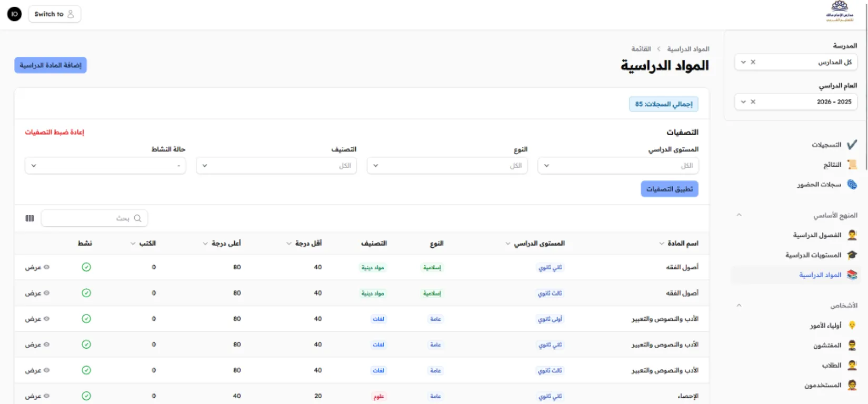Click the active check for the الأدب والنصوص والتعبير ثاني ثانوي row
This screenshot has width=868, height=404.
(x=86, y=345)
